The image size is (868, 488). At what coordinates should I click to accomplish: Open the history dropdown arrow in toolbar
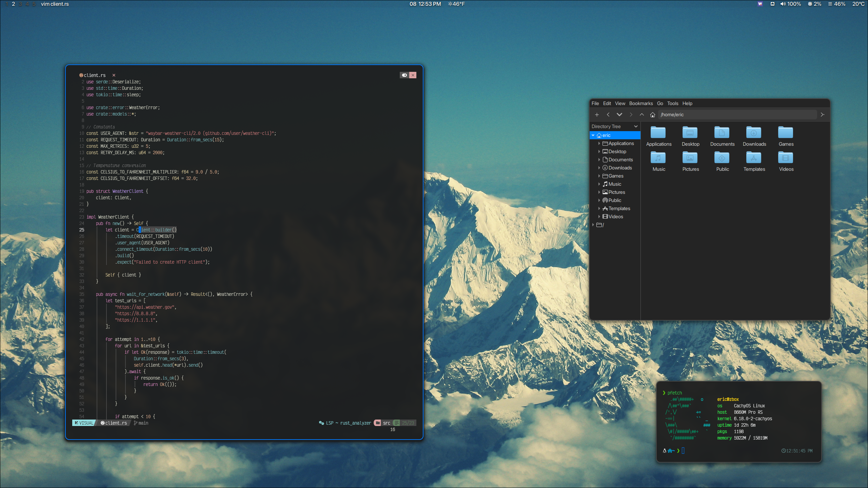619,115
